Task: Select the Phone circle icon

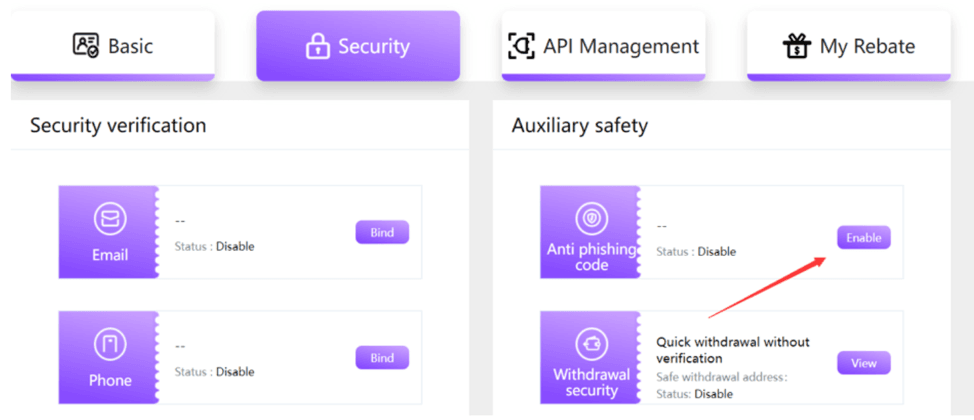Action: point(109,345)
